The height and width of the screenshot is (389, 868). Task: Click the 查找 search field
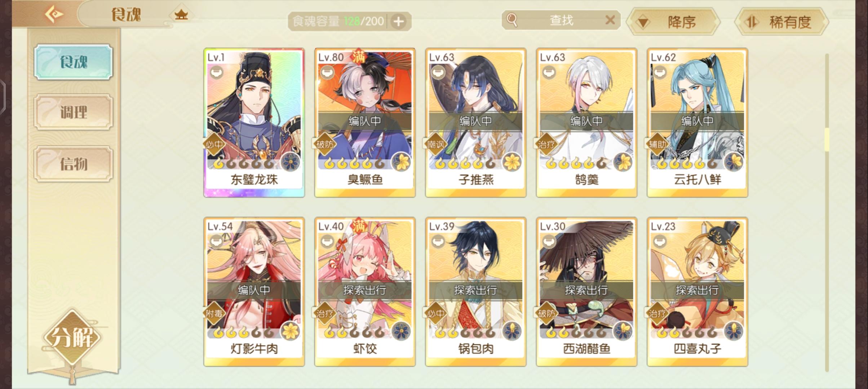click(x=561, y=20)
